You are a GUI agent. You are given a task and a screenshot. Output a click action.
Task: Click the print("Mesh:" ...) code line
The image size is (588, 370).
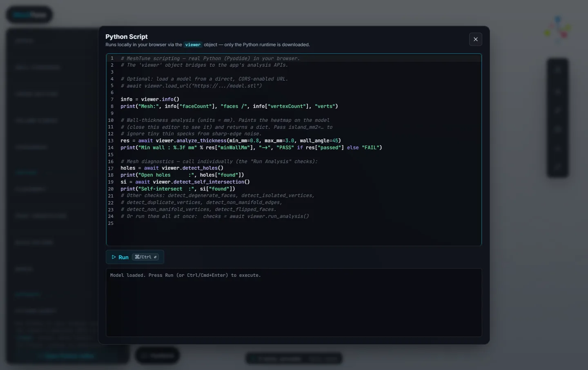[x=229, y=106]
